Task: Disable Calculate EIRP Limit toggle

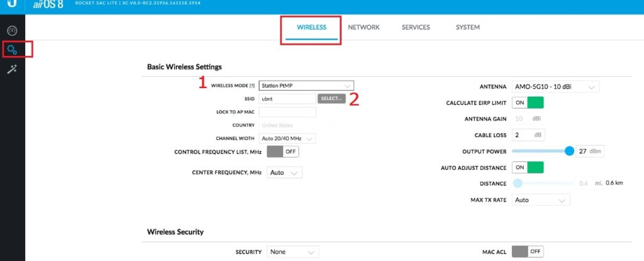Action: pyautogui.click(x=527, y=103)
